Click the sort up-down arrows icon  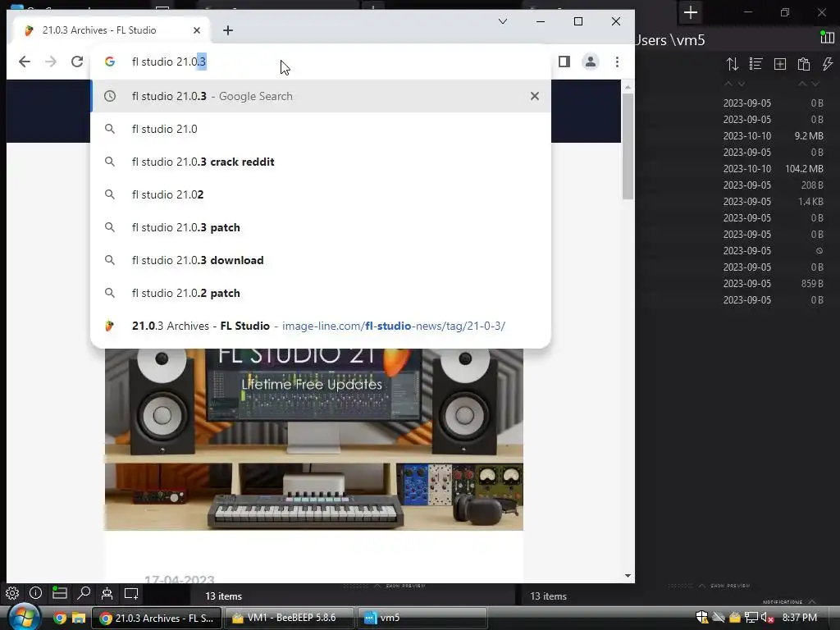733,64
